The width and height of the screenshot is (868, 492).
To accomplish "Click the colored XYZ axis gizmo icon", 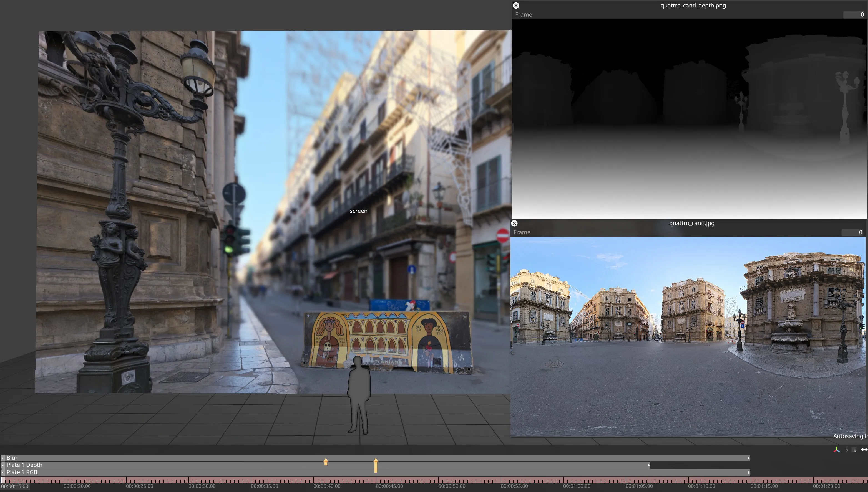I will coord(836,449).
